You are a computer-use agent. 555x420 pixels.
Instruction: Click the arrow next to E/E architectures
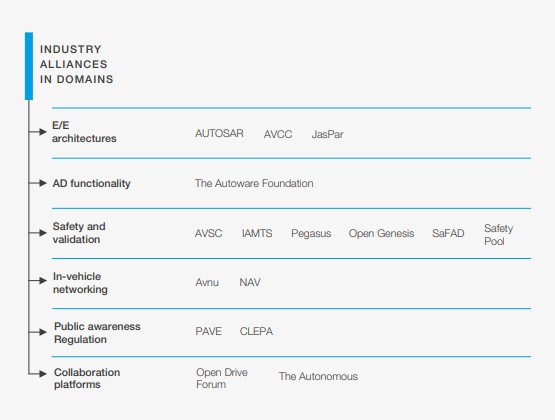[38, 132]
